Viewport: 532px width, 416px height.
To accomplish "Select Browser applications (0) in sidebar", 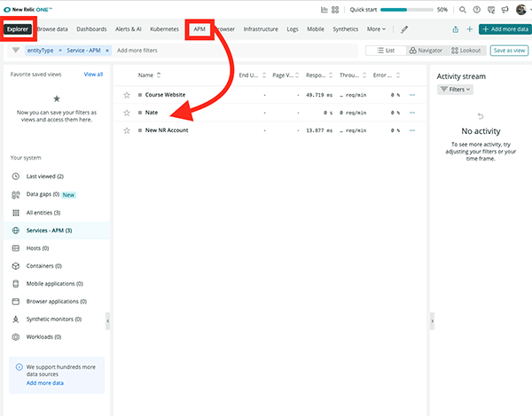I will click(x=57, y=302).
